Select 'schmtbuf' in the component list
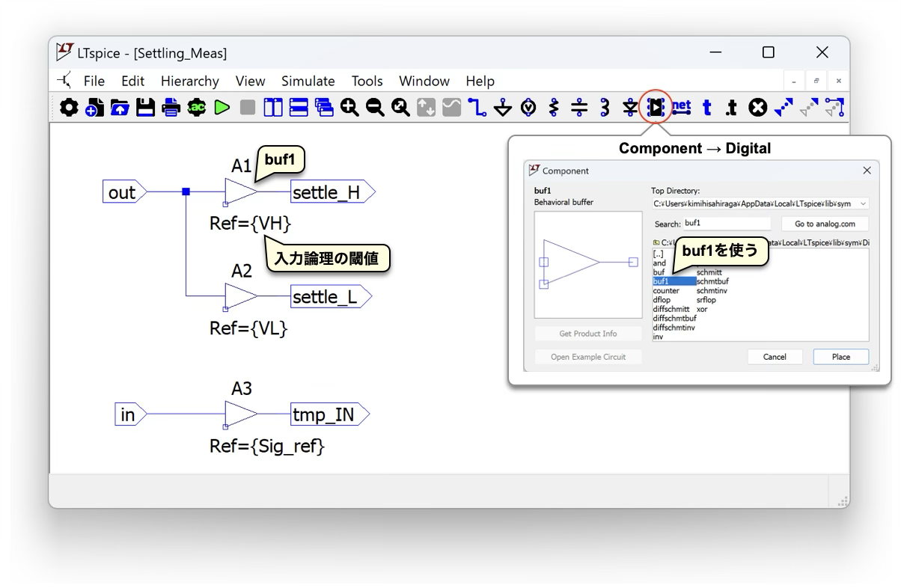This screenshot has width=901, height=588. [x=712, y=281]
